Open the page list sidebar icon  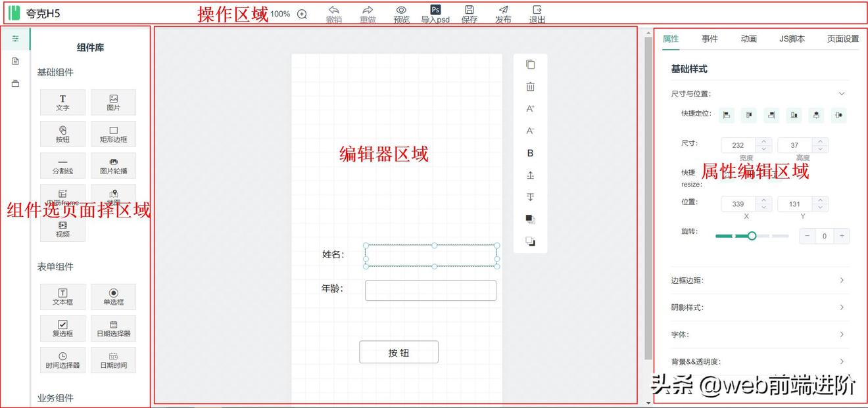coord(15,61)
